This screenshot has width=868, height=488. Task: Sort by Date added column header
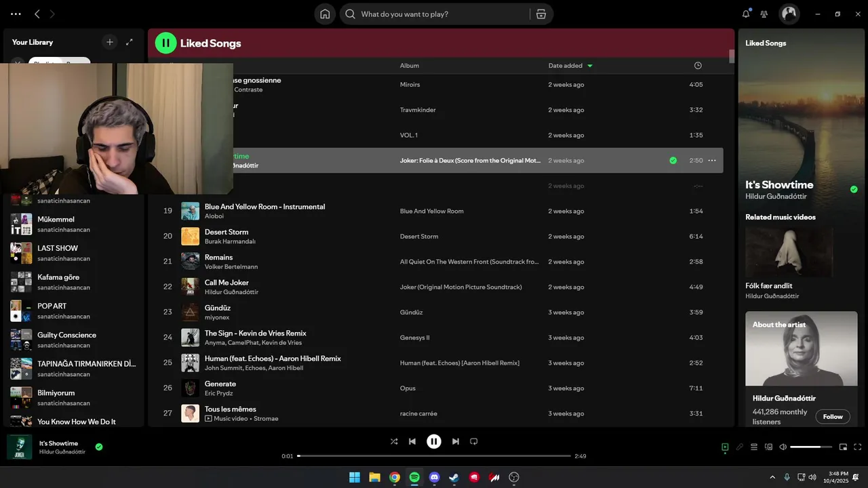click(570, 66)
